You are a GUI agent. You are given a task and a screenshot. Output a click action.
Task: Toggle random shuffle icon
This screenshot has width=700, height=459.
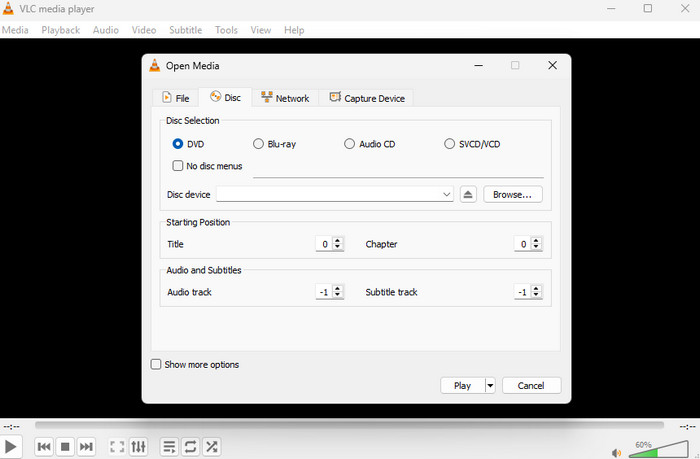pyautogui.click(x=212, y=446)
